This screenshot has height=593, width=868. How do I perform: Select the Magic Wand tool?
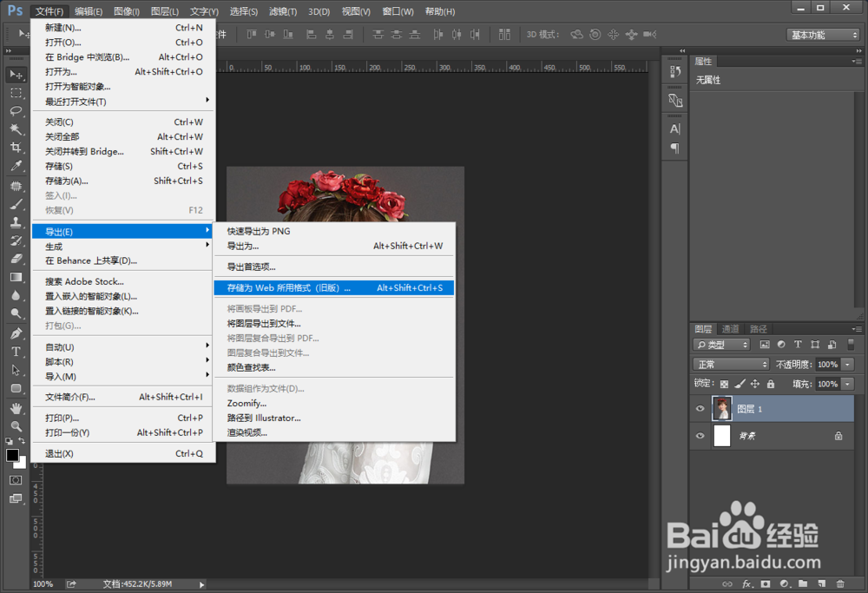16,129
